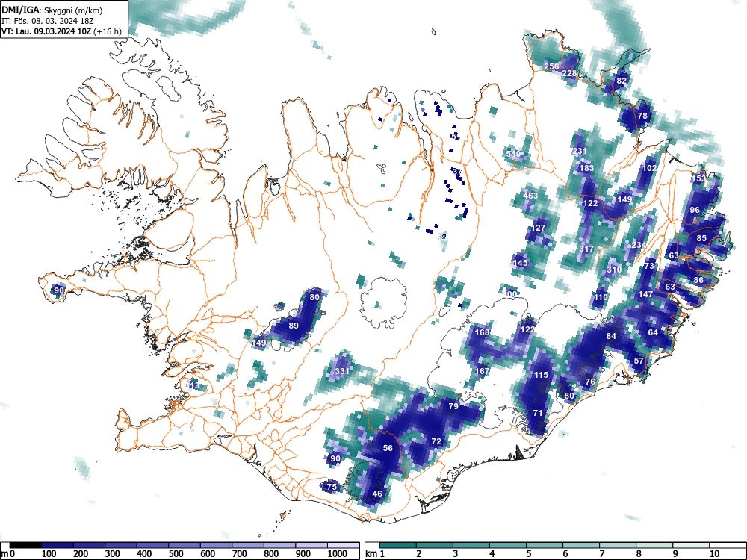Select the black 0–100 m legend swatch
Viewport: 747px width, 560px height.
coord(25,545)
